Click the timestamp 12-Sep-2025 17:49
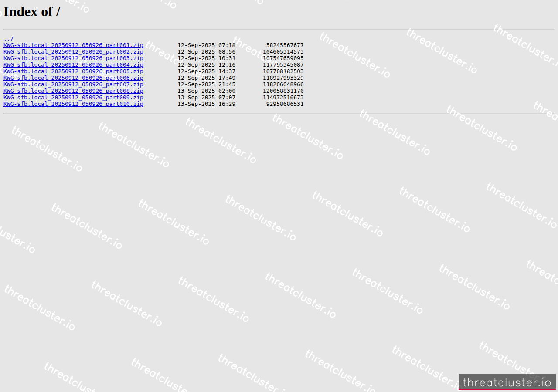Viewport: 558px width, 392px height. coord(207,78)
